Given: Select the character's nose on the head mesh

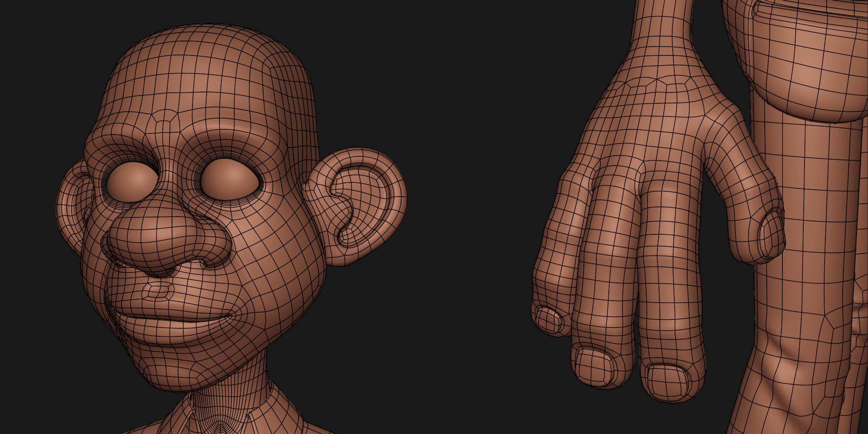Looking at the screenshot, I should [167, 236].
